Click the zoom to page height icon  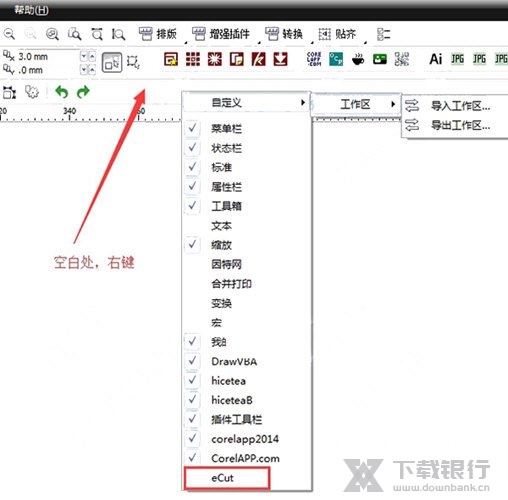[118, 34]
